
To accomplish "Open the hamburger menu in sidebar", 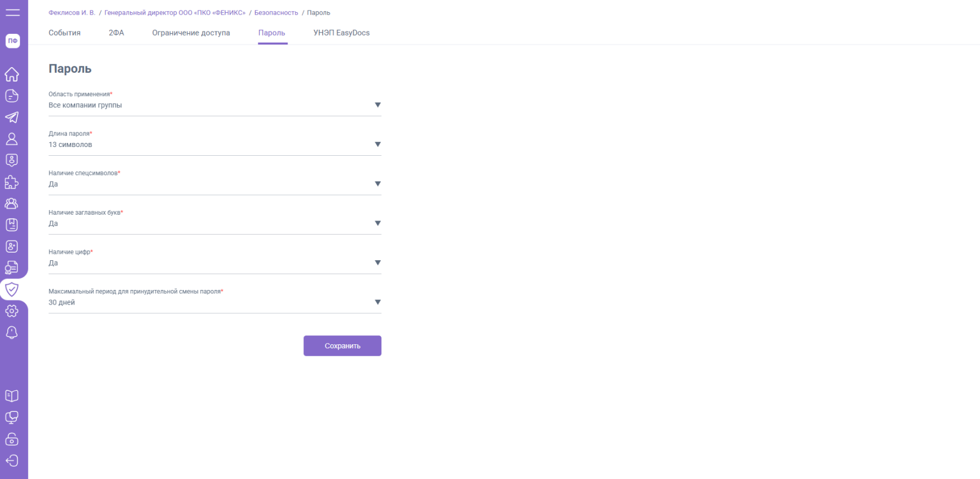I will pyautogui.click(x=12, y=12).
